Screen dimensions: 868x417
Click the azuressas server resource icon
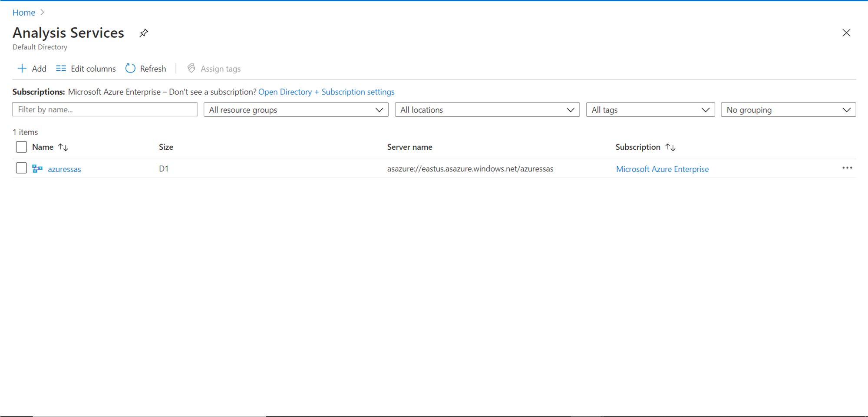tap(37, 169)
